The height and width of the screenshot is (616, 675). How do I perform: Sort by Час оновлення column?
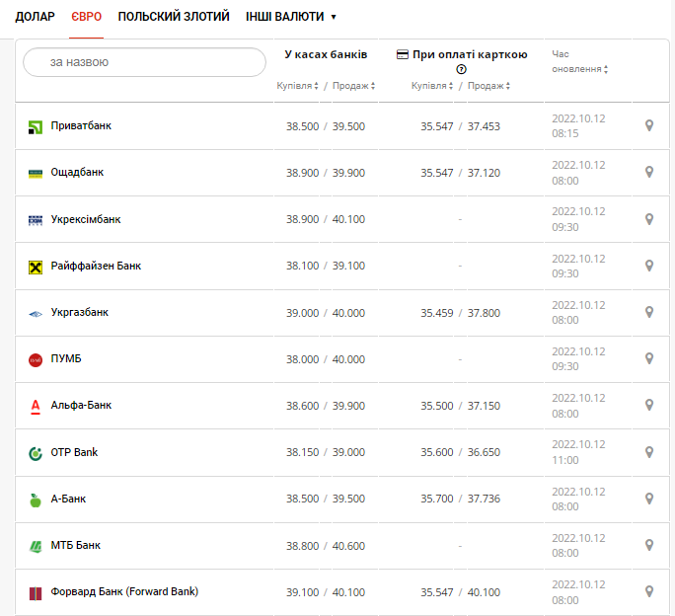point(580,61)
